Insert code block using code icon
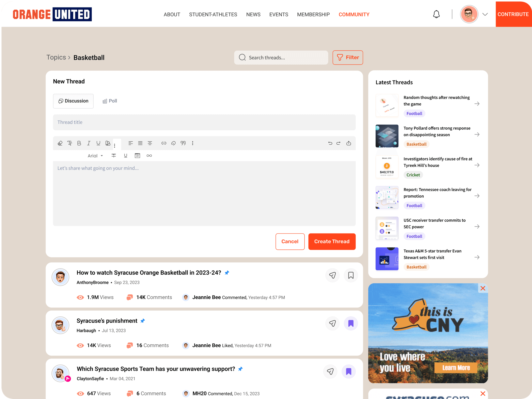Screen dimensions: 532x399 (x=137, y=156)
